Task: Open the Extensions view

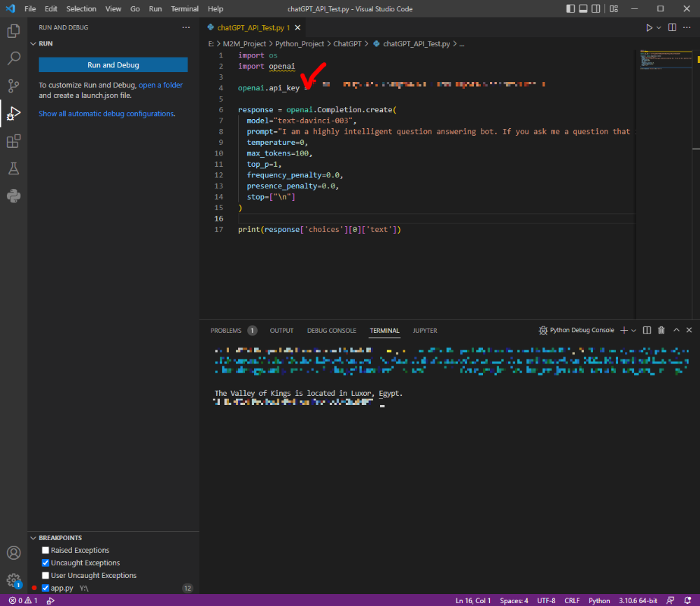Action: [x=13, y=142]
